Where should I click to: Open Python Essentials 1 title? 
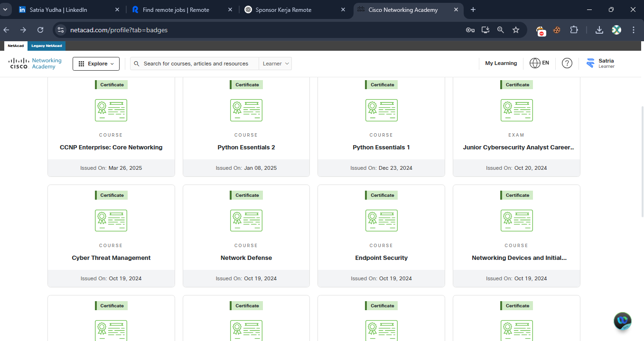(x=382, y=147)
